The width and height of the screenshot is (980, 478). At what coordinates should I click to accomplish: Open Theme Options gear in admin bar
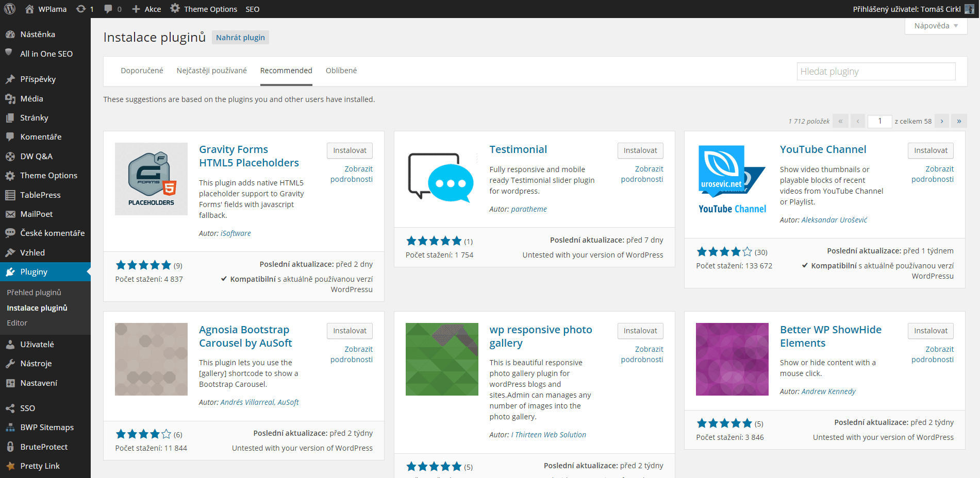coord(175,9)
